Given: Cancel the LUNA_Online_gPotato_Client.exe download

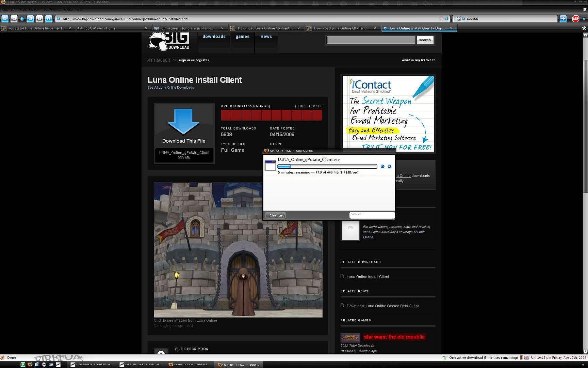Looking at the screenshot, I should [390, 167].
